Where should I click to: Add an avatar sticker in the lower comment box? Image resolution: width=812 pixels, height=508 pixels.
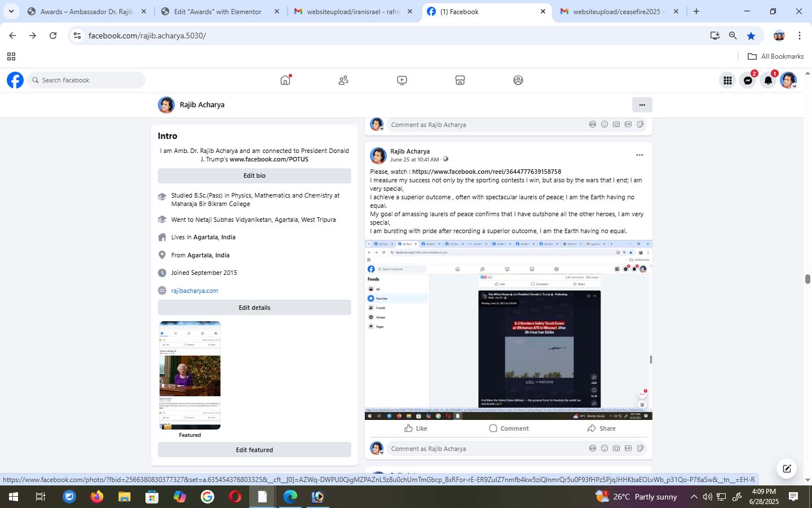point(593,448)
